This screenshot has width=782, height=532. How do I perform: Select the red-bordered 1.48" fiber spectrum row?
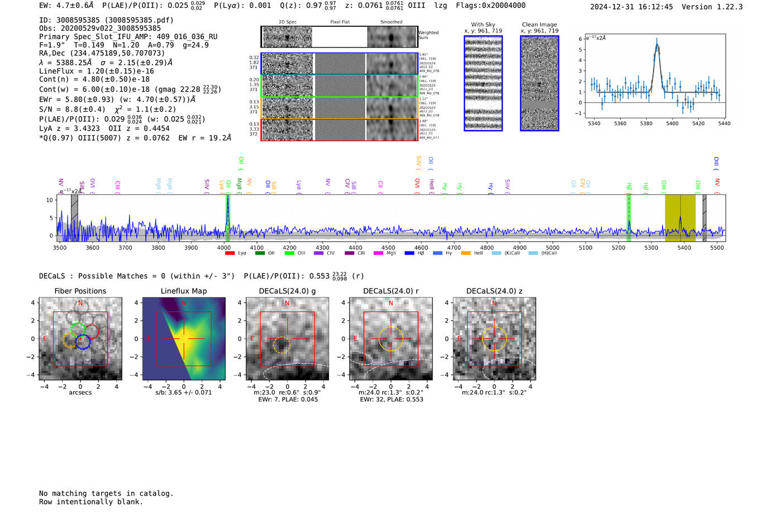click(340, 130)
